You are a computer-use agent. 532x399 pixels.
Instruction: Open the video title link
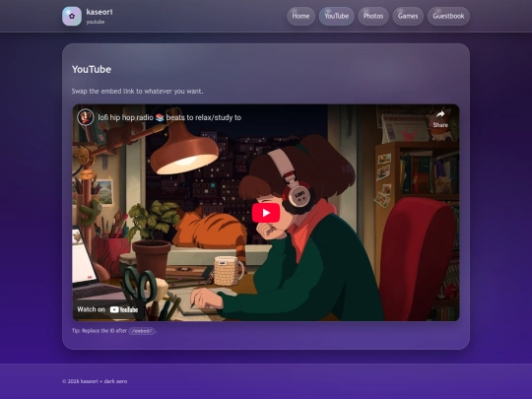pos(169,117)
